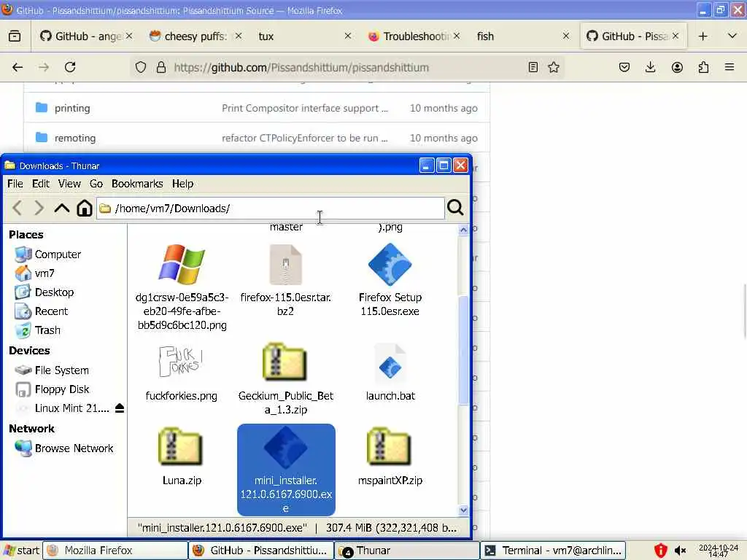The image size is (747, 560).
Task: Select firefox-115.0esr.tar.bz2 archive
Action: [x=285, y=281]
